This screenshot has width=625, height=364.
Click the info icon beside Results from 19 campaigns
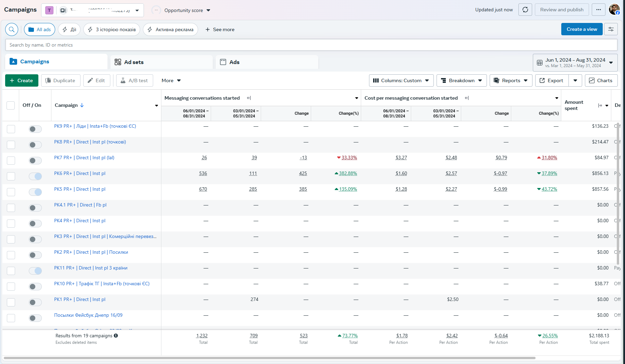click(116, 336)
